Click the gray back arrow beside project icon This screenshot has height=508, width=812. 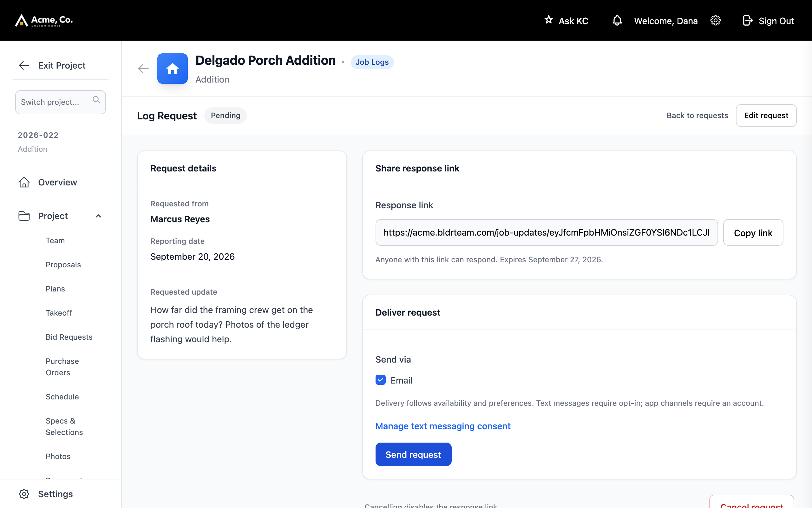pyautogui.click(x=143, y=69)
